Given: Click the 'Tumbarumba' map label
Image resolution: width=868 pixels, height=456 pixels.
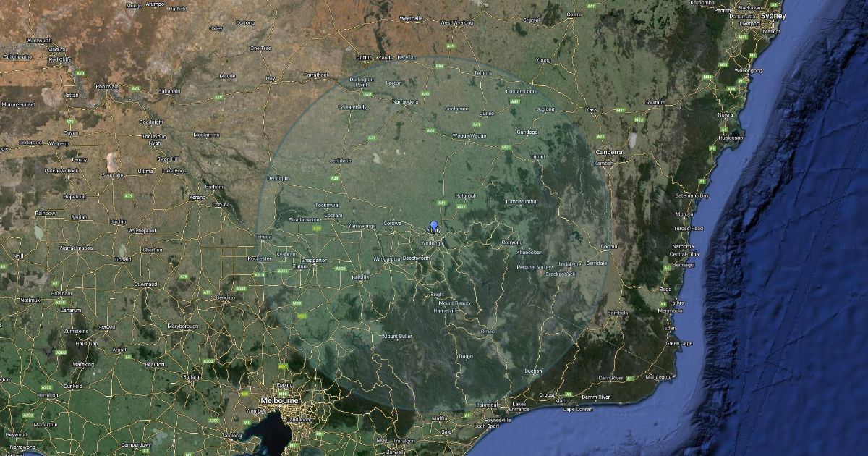Looking at the screenshot, I should (x=521, y=201).
